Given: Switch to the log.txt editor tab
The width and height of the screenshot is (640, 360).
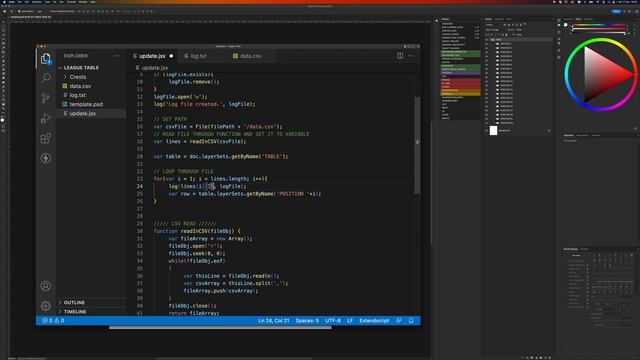Looking at the screenshot, I should coord(198,56).
